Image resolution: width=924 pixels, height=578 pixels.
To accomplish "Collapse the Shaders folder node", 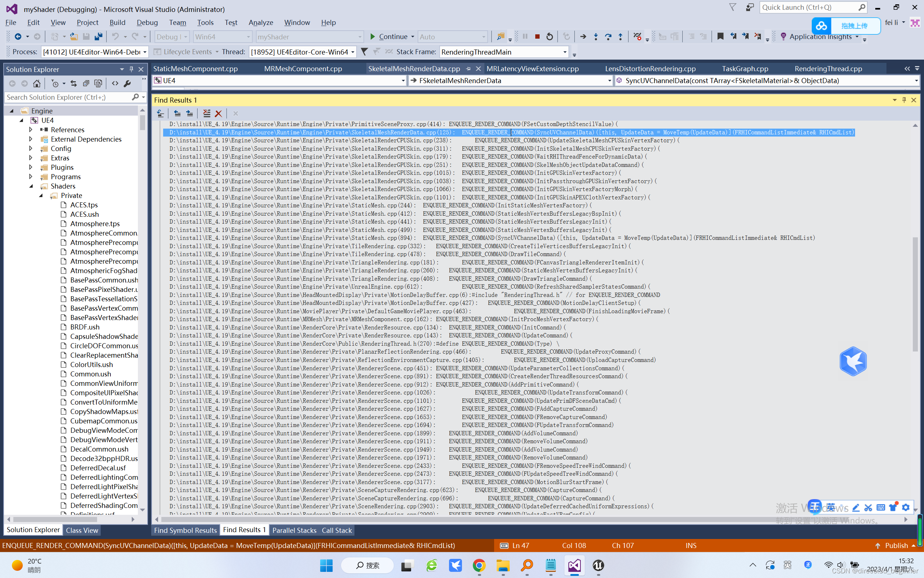I will 31,186.
